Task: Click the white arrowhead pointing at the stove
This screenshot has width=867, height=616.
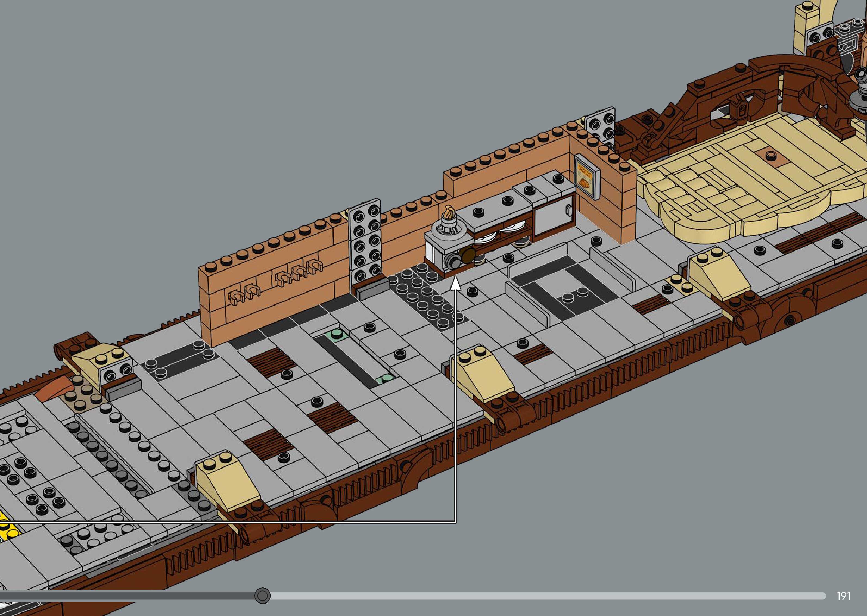Action: 455,284
